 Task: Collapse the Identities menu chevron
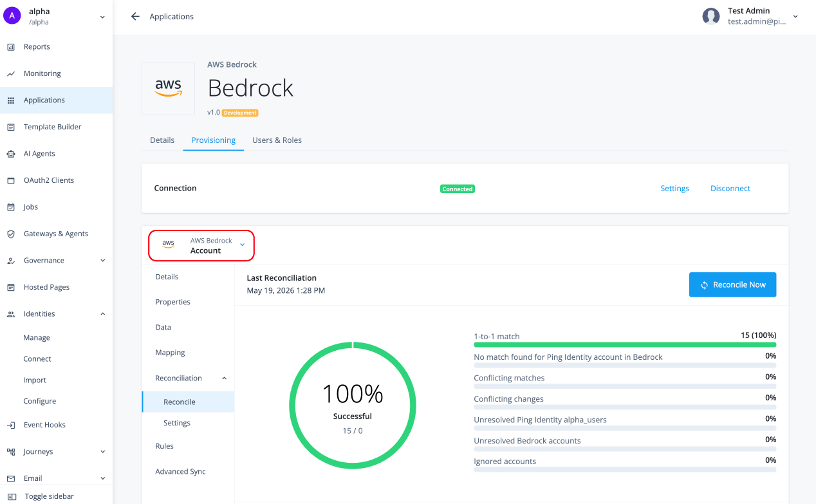102,314
